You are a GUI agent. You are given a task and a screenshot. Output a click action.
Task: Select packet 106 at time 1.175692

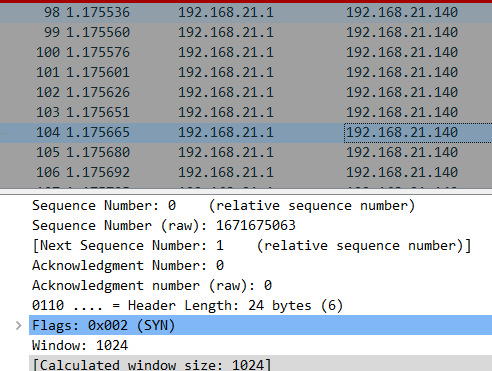(x=246, y=172)
